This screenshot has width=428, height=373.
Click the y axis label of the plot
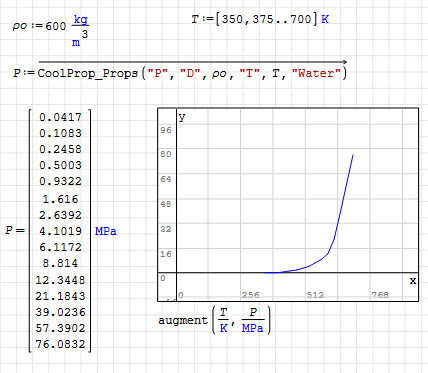181,117
